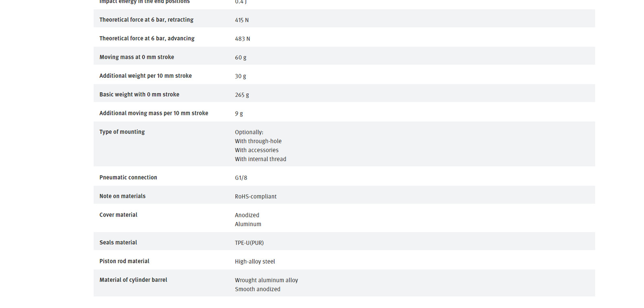Click 'Additional moving mass per 10 mm stroke'

pyautogui.click(x=154, y=113)
